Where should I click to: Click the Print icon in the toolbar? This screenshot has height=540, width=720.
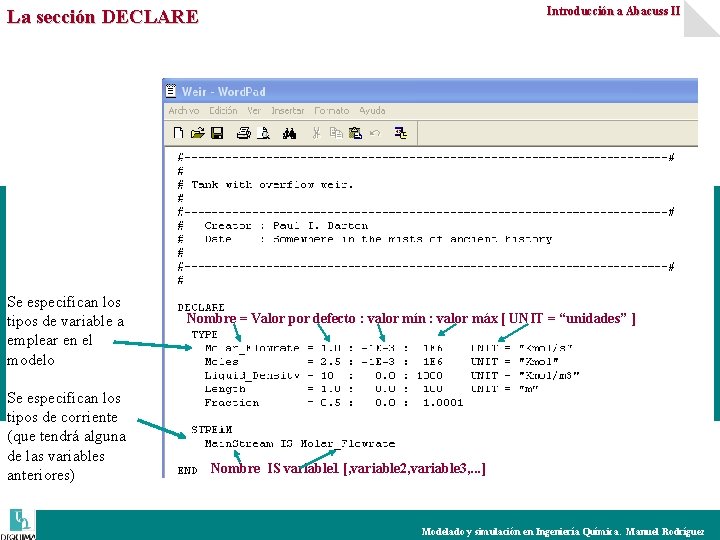coord(244,133)
